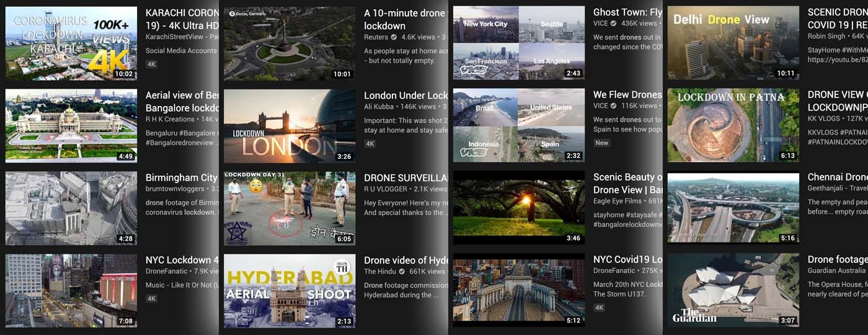This screenshot has width=868, height=335.
Task: Open Lockdown Day 31 police drone thumbnail
Action: pos(290,208)
